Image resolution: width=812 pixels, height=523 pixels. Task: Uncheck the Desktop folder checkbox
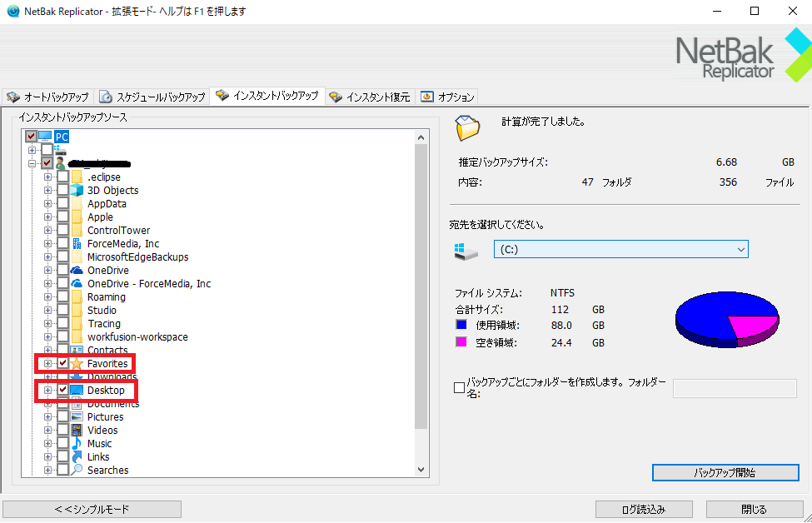click(x=62, y=390)
